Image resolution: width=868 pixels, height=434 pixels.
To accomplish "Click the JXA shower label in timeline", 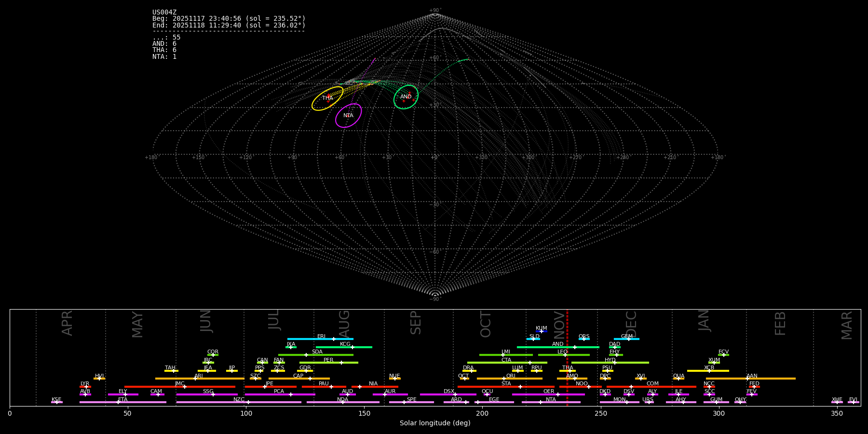I will [x=291, y=344].
